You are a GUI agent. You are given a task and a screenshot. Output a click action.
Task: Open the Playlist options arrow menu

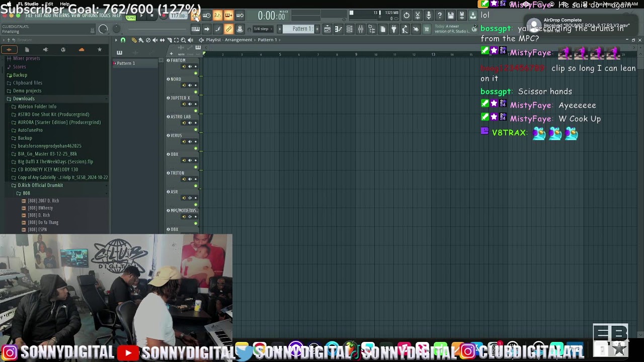point(116,40)
